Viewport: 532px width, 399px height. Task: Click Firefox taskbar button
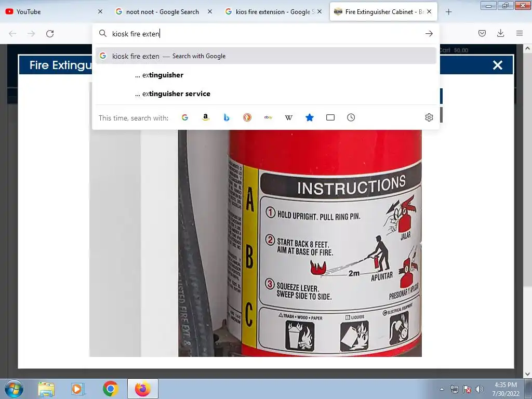(143, 389)
